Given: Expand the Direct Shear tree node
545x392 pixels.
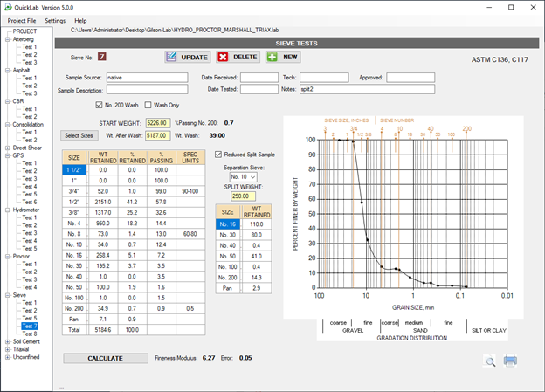Looking at the screenshot, I should click(8, 148).
